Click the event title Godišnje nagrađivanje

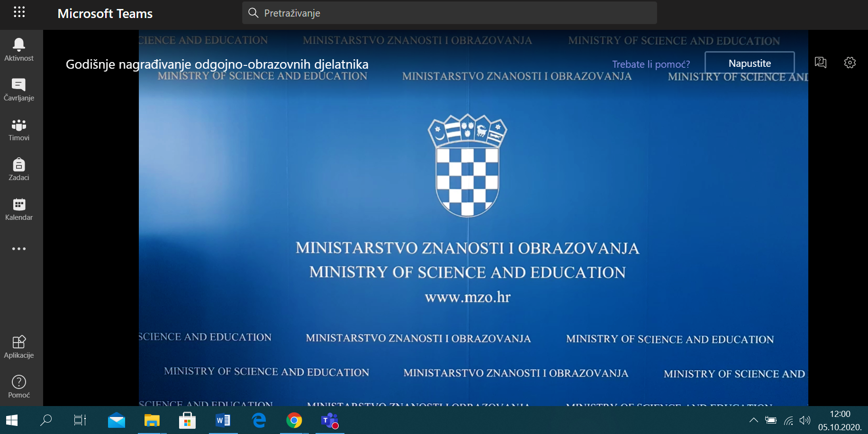217,64
